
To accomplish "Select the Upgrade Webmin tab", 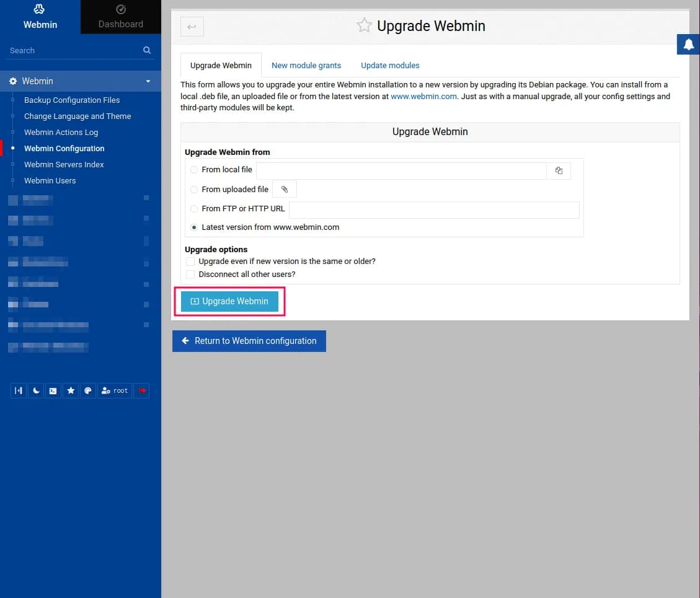I will [221, 65].
